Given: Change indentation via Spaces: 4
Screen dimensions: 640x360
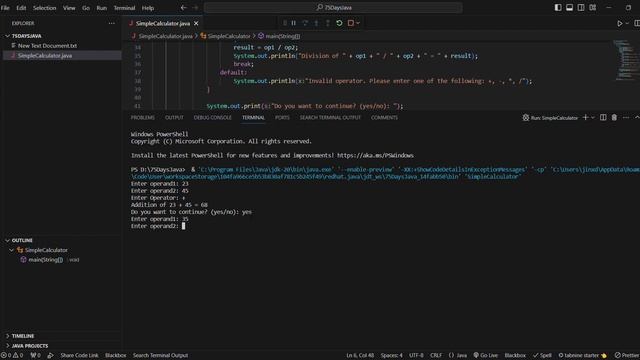Looking at the screenshot, I should (391, 356).
